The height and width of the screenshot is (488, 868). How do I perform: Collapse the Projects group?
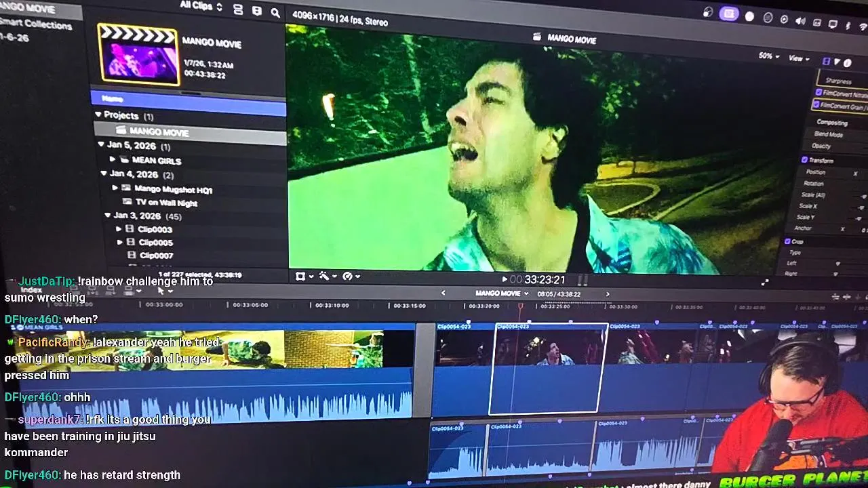click(98, 115)
